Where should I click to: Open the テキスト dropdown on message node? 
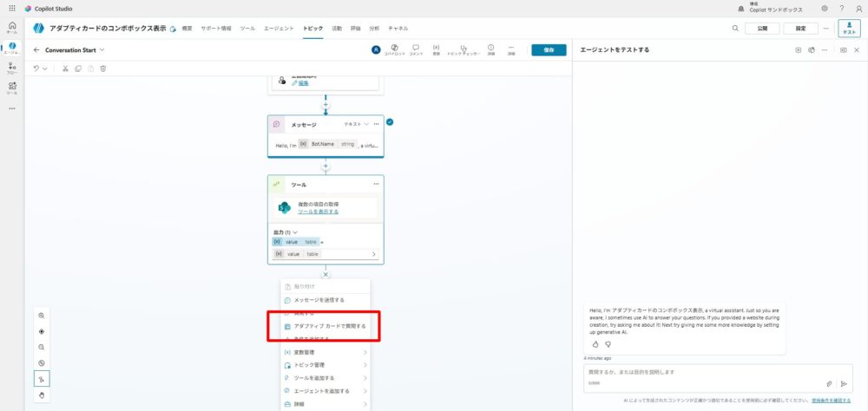(357, 124)
